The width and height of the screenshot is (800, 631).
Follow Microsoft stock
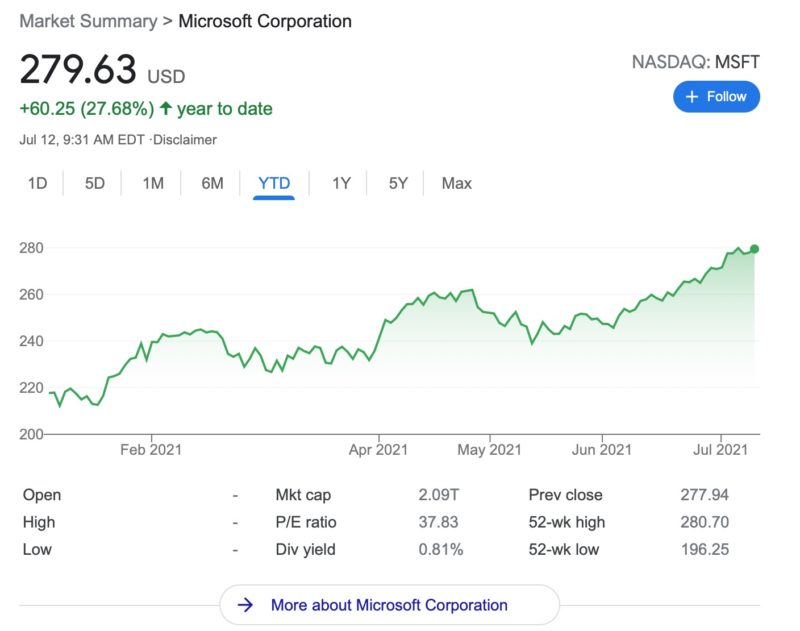tap(716, 97)
